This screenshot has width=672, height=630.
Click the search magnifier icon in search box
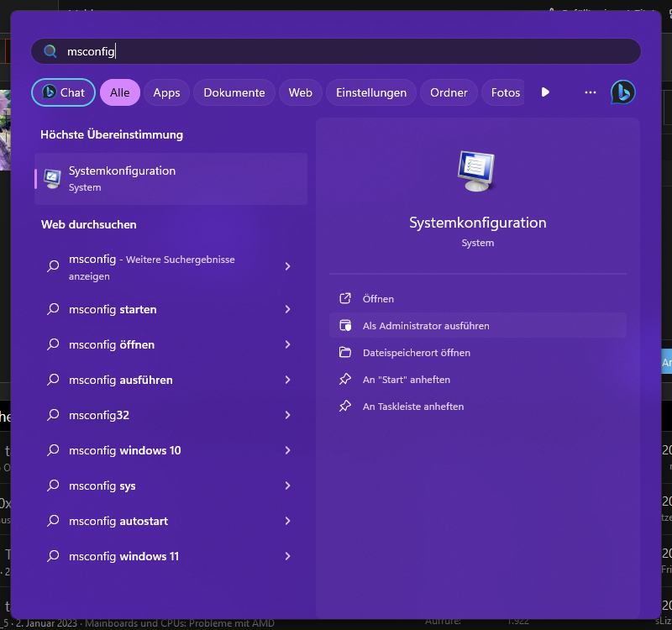50,51
